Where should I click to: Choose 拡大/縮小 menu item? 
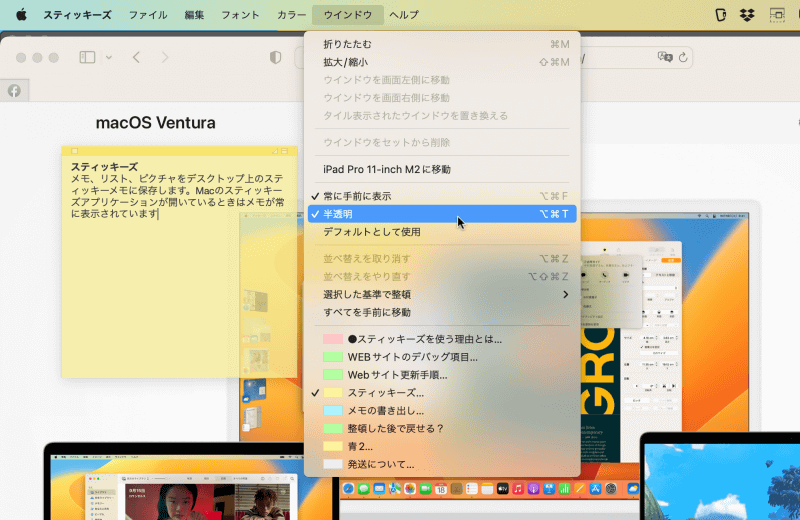[x=442, y=62]
